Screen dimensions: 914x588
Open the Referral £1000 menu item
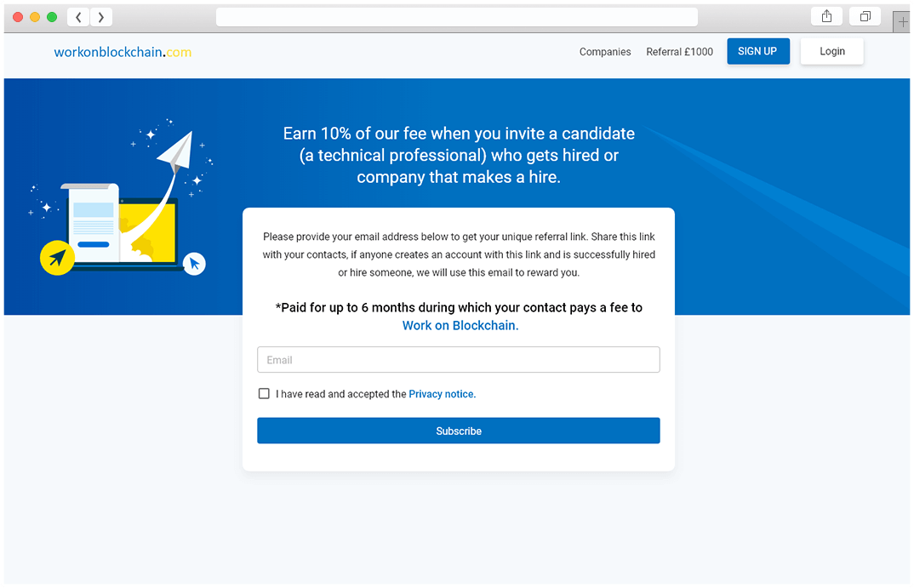click(679, 52)
